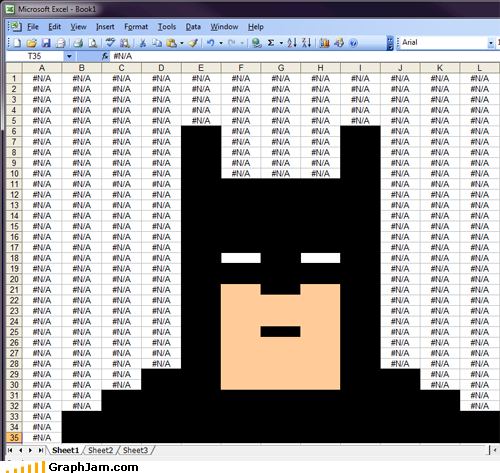Undo the last action
Viewport: 500px width, 473px height.
pyautogui.click(x=210, y=43)
